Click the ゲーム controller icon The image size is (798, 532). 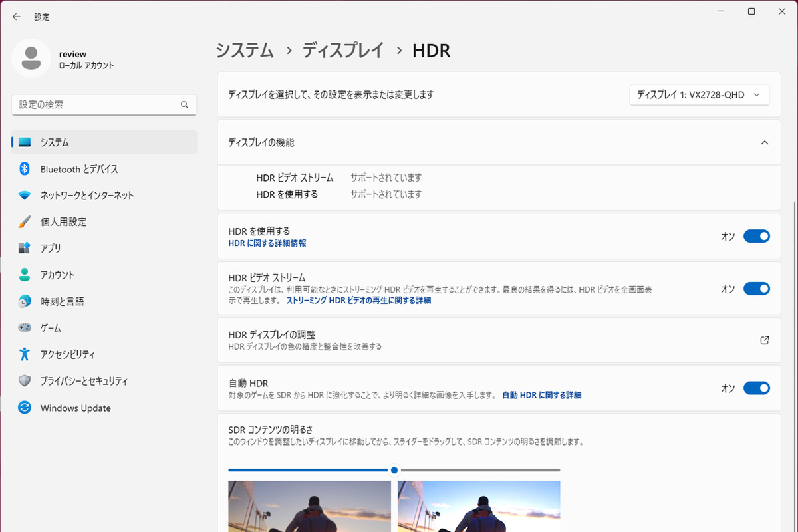[25, 328]
